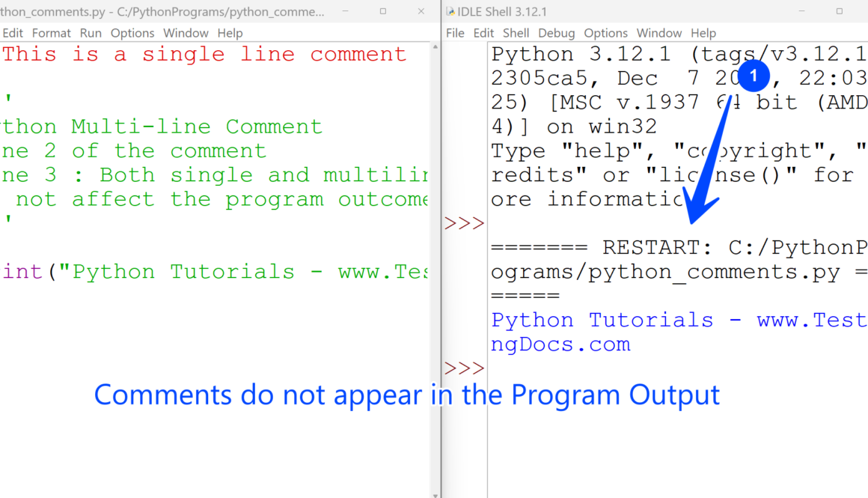The height and width of the screenshot is (498, 868).
Task: Minimize the python_comments.py editor window
Action: point(346,12)
